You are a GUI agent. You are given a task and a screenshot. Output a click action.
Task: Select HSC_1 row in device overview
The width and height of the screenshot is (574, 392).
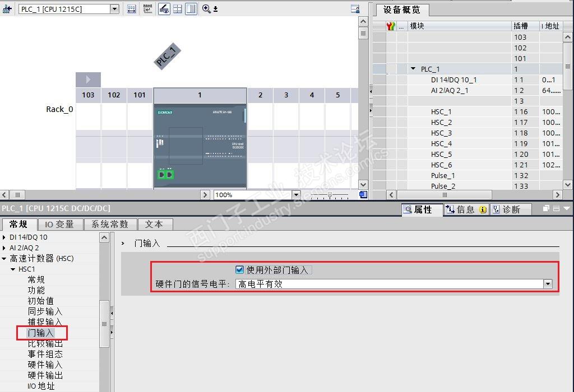[x=467, y=111]
